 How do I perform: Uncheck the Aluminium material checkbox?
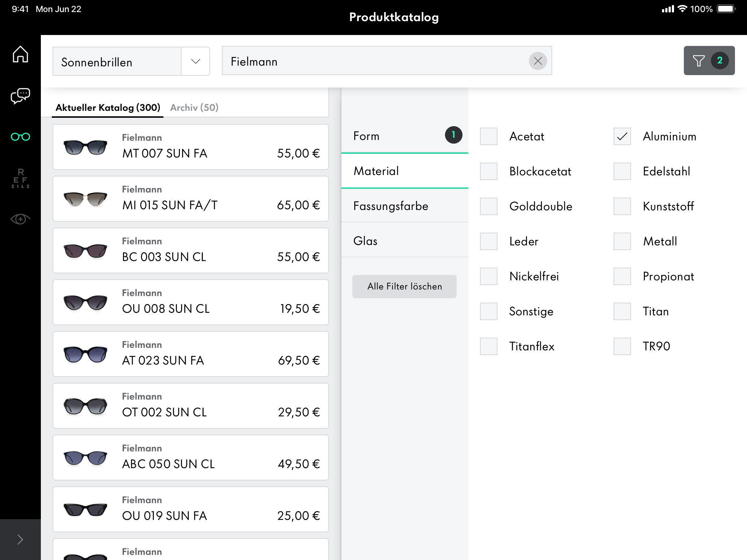pos(622,136)
